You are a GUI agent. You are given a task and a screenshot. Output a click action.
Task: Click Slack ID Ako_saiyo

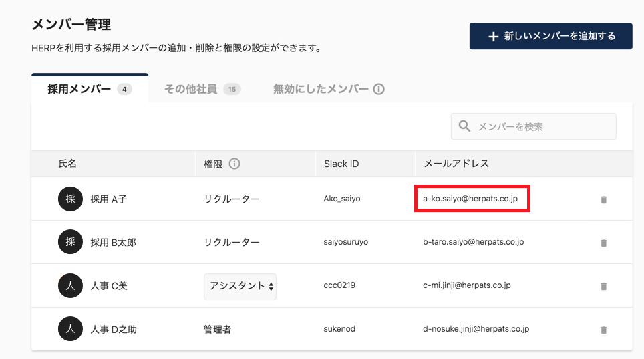(x=342, y=199)
